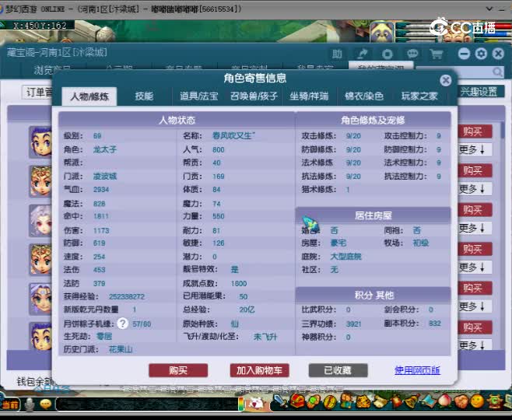Click the 加入购物车 button

click(x=259, y=370)
